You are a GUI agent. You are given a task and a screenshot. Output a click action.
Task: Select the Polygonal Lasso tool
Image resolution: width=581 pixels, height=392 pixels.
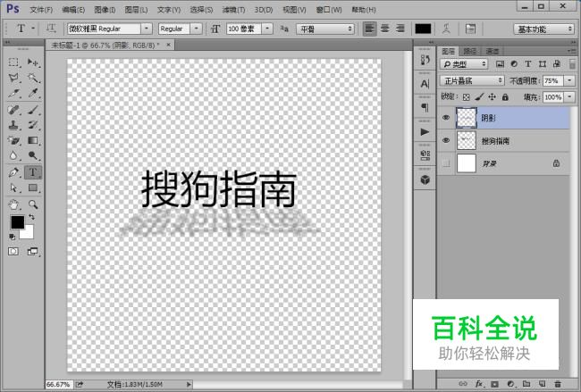pos(13,78)
